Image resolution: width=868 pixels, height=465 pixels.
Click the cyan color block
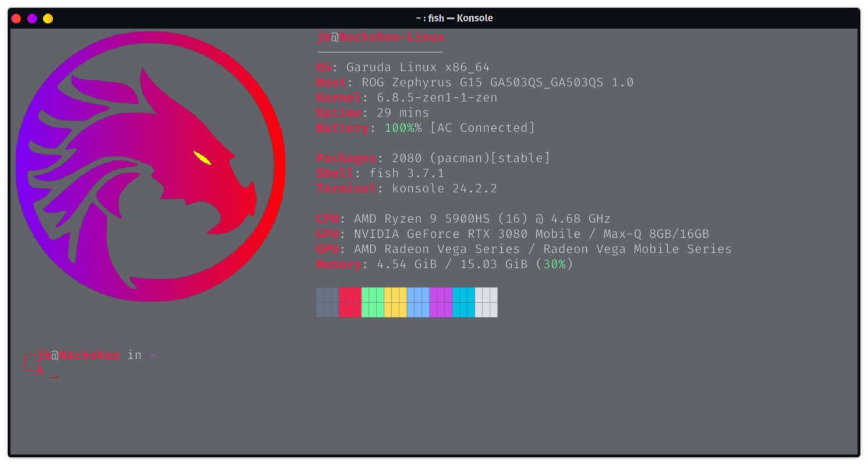[463, 302]
